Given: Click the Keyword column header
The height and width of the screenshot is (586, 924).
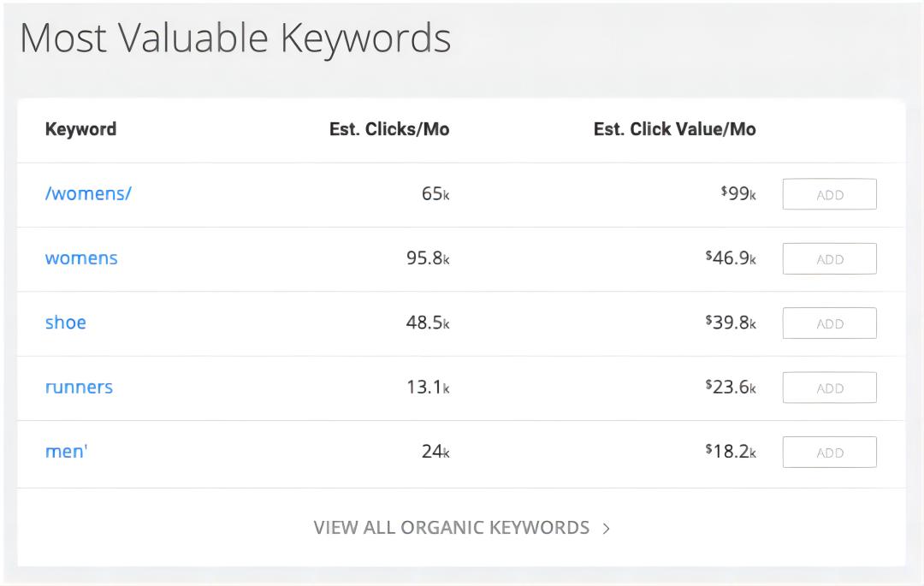Looking at the screenshot, I should pos(80,130).
